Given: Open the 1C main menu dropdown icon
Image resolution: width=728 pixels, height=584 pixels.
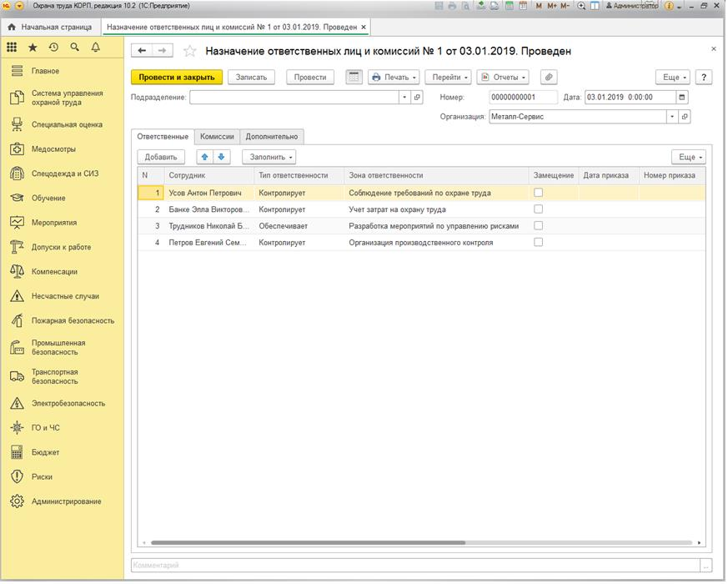Looking at the screenshot, I should tap(19, 6).
